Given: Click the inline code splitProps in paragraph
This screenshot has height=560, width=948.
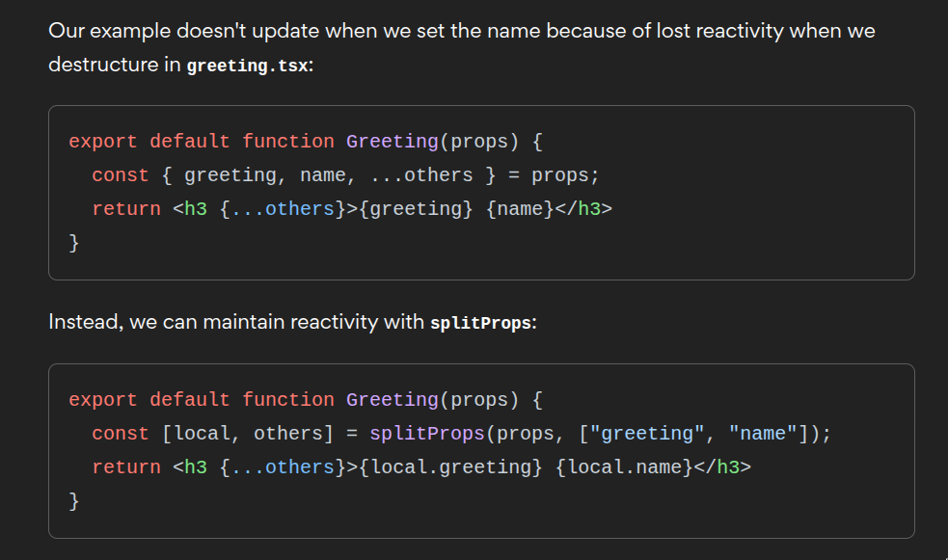Looking at the screenshot, I should coord(480,323).
